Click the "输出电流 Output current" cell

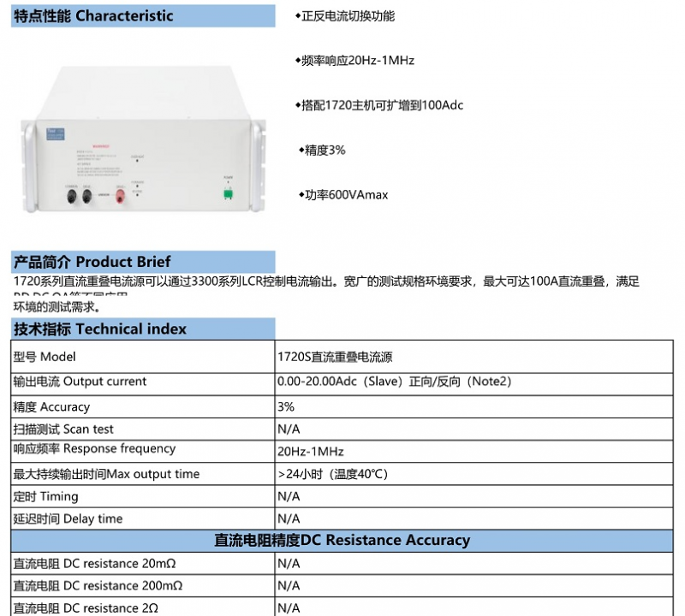pos(143,384)
